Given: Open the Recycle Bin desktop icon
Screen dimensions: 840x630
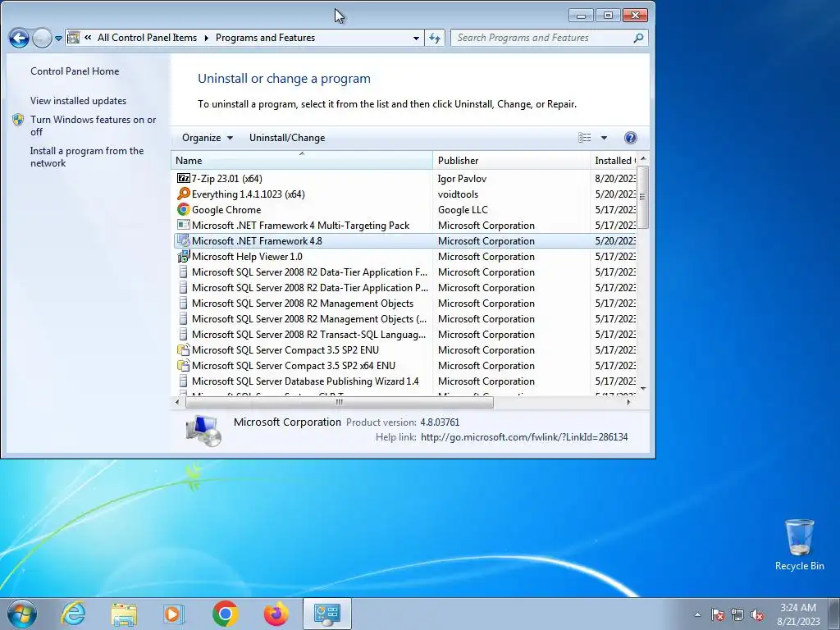Looking at the screenshot, I should [x=799, y=545].
